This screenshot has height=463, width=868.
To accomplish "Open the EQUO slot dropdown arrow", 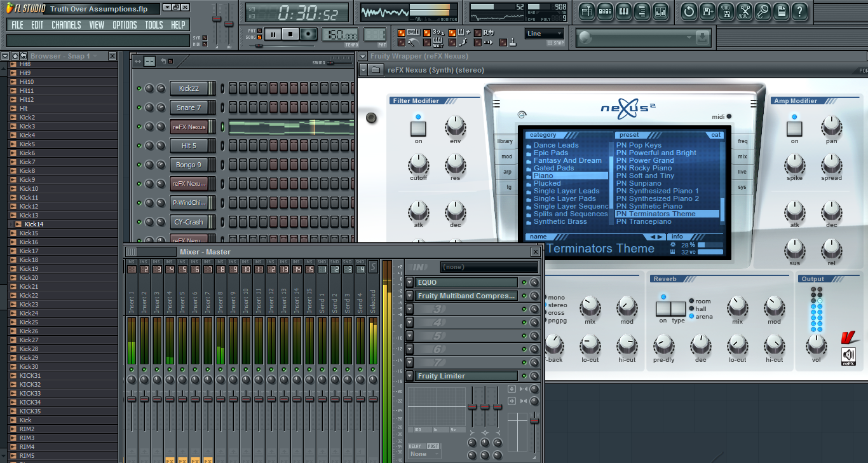I will click(x=410, y=282).
